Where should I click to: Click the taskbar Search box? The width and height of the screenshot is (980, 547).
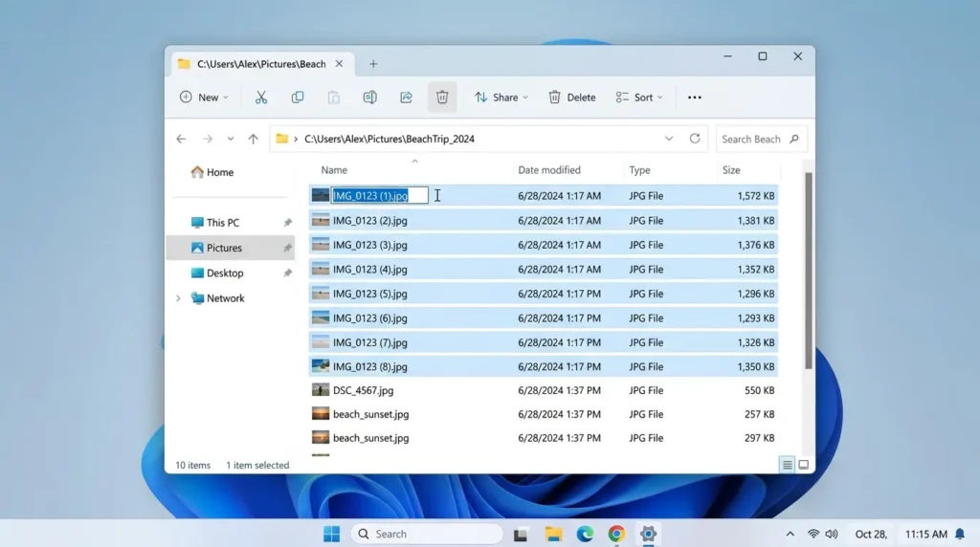[428, 534]
